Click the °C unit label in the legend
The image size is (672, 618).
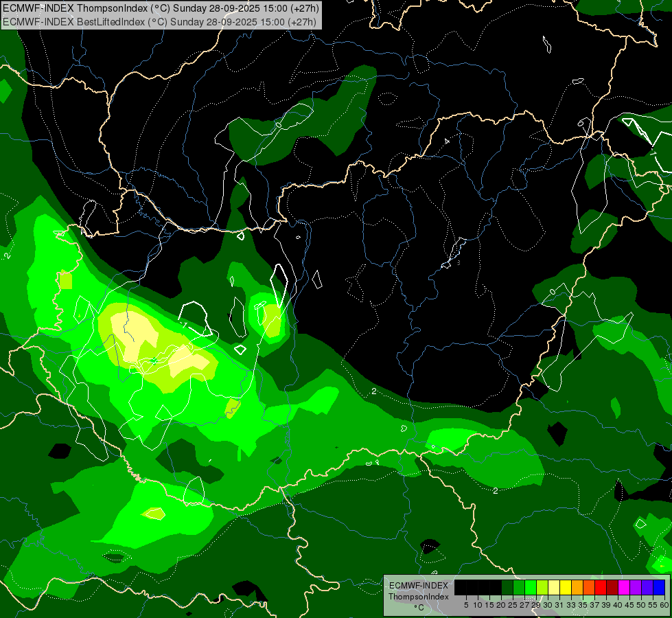(x=419, y=607)
